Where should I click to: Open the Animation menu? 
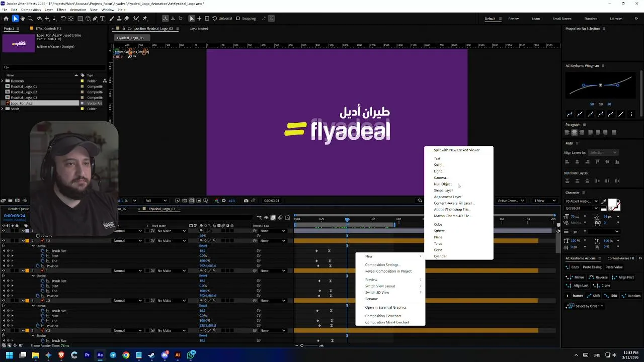click(77, 10)
